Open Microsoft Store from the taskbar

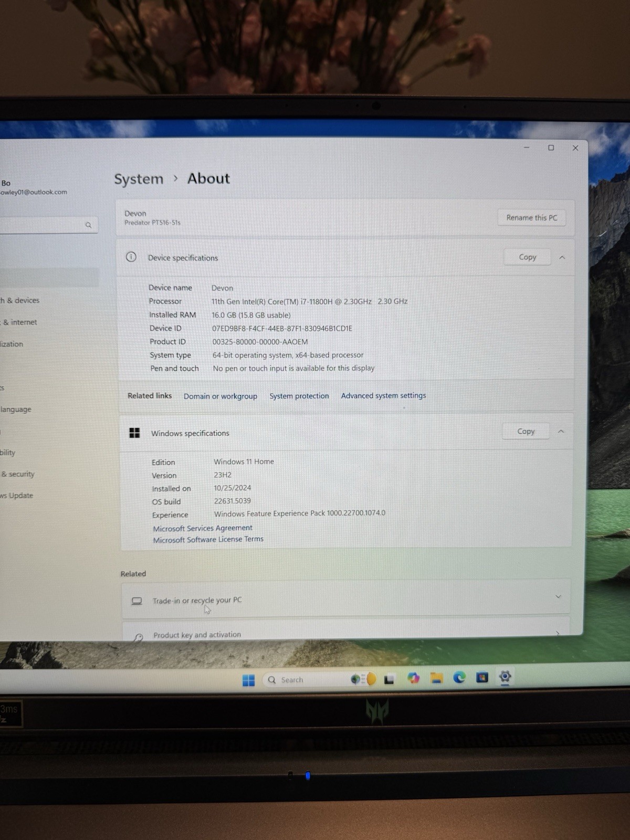click(x=482, y=677)
